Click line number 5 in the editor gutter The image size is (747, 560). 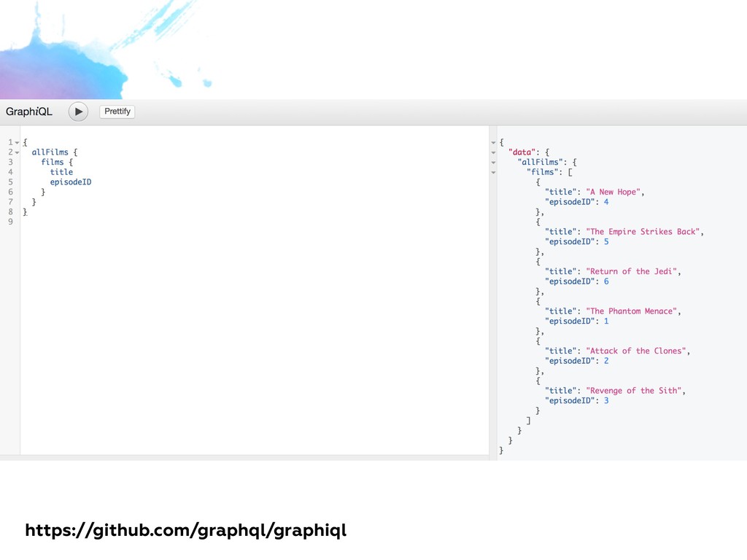coord(10,182)
